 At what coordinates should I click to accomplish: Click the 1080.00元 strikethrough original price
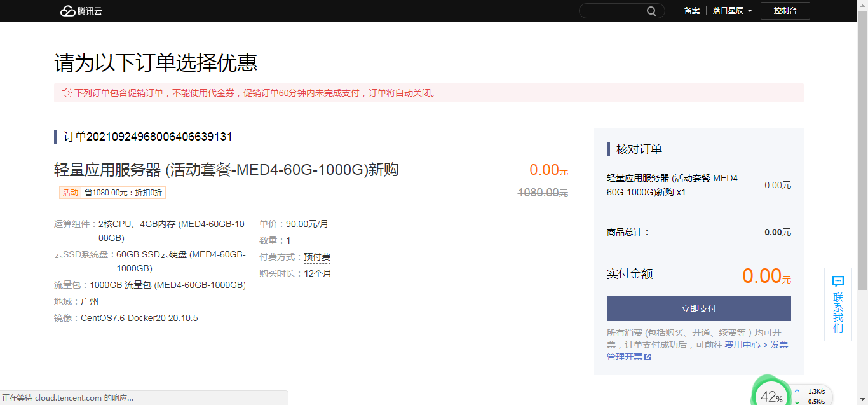(543, 193)
